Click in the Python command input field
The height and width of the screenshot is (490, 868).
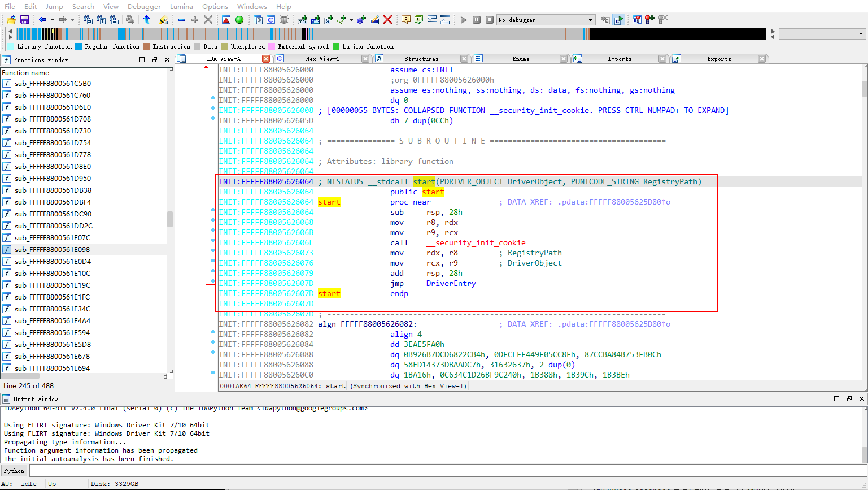[448, 471]
